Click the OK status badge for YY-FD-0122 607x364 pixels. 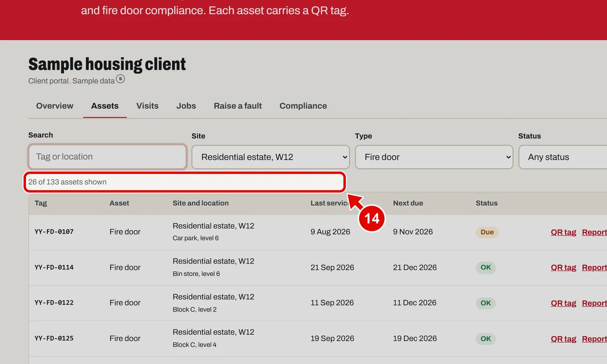(486, 303)
